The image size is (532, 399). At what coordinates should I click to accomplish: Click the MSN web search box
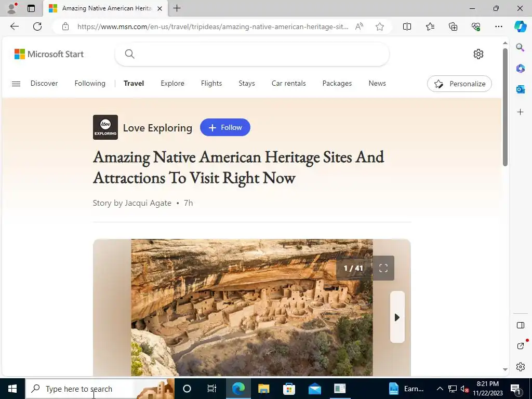coord(252,54)
